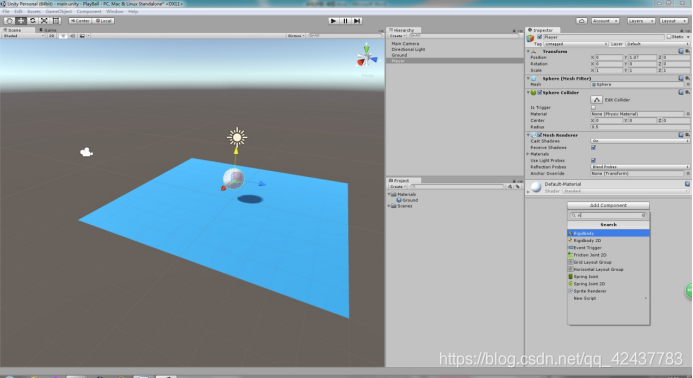Toggle 2D scene view mode
693x378 pixels.
(52, 36)
